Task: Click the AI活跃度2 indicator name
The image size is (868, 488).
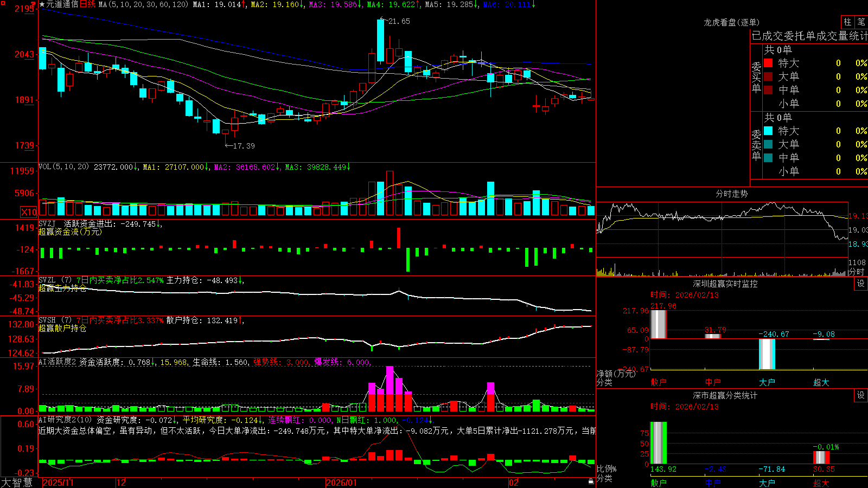Action: (x=58, y=362)
